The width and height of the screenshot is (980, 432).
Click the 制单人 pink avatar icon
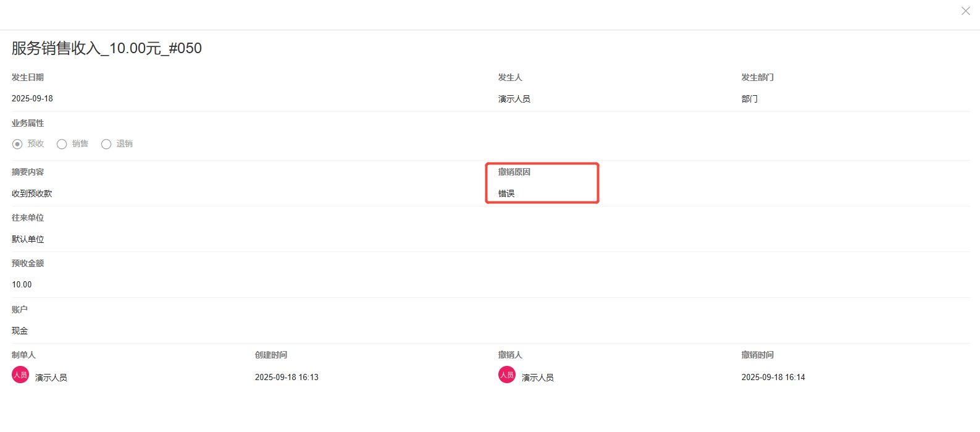[20, 375]
